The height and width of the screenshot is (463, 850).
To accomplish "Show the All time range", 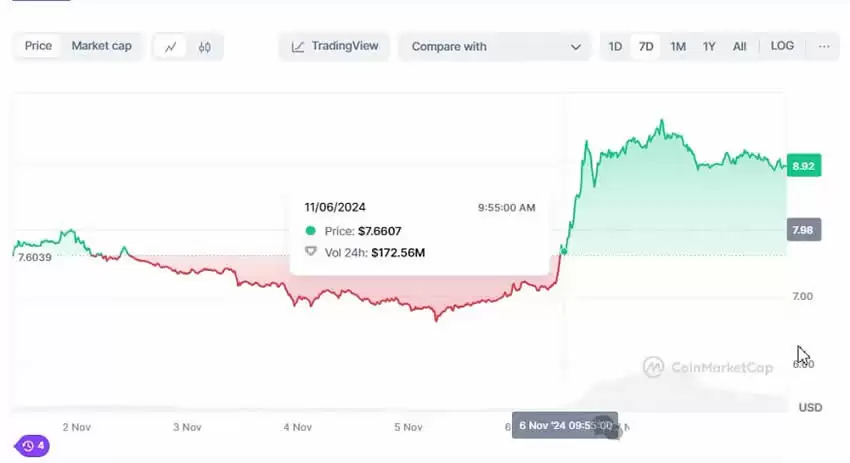I will coord(739,46).
